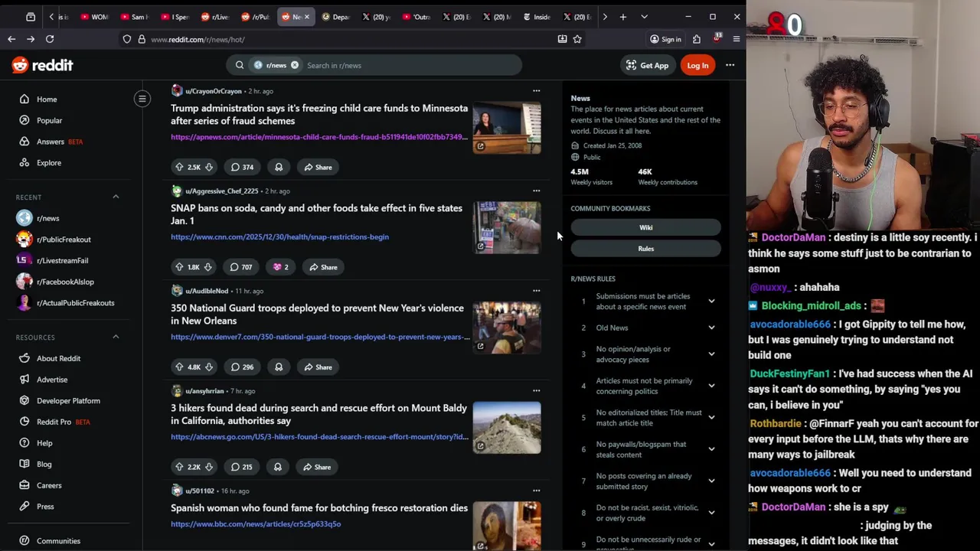Downvote the SNAP bans on soda post
Image resolution: width=980 pixels, height=551 pixels.
pyautogui.click(x=207, y=267)
